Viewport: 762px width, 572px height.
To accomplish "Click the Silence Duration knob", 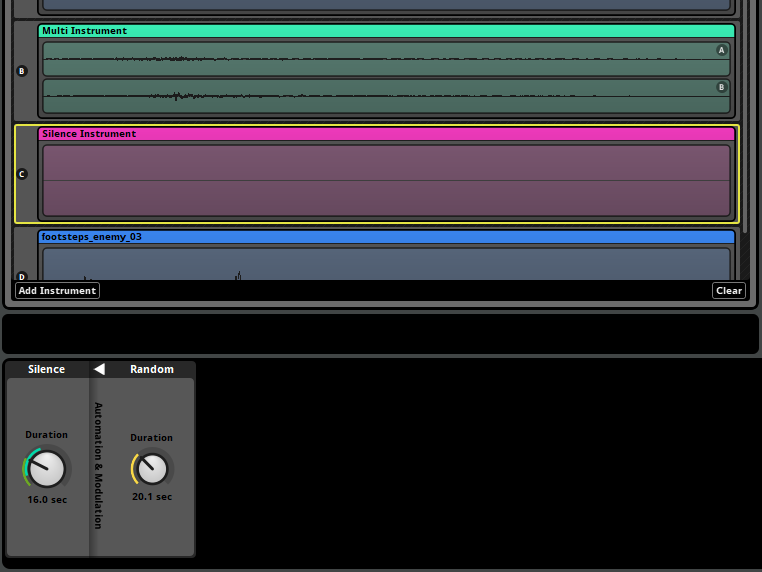I will click(46, 468).
